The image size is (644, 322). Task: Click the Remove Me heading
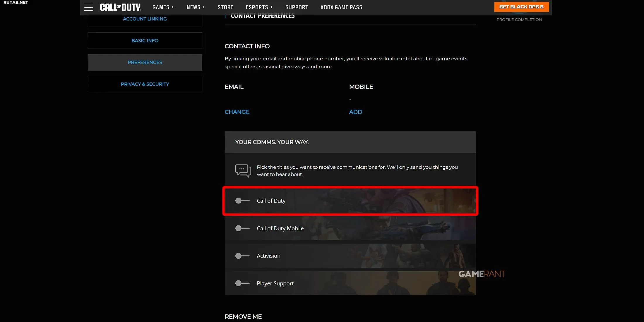(x=243, y=317)
